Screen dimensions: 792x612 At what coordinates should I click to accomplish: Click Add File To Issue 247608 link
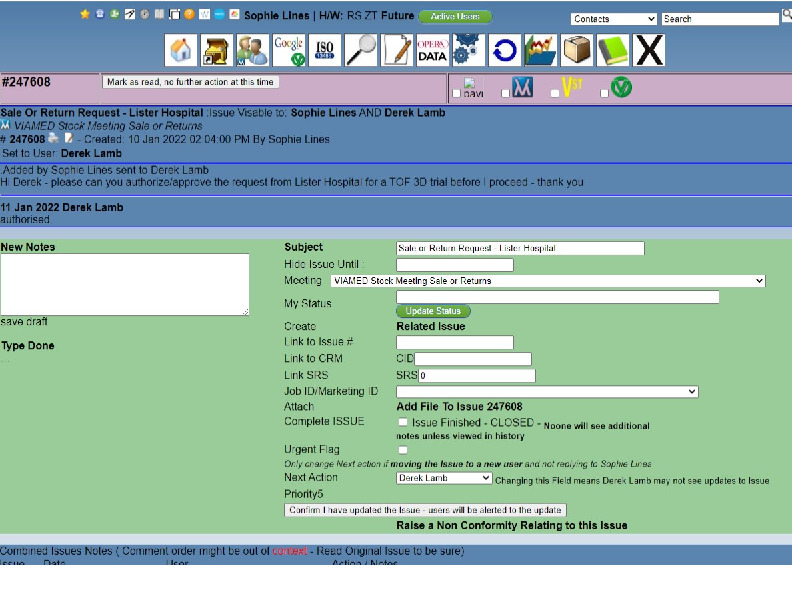tap(459, 407)
